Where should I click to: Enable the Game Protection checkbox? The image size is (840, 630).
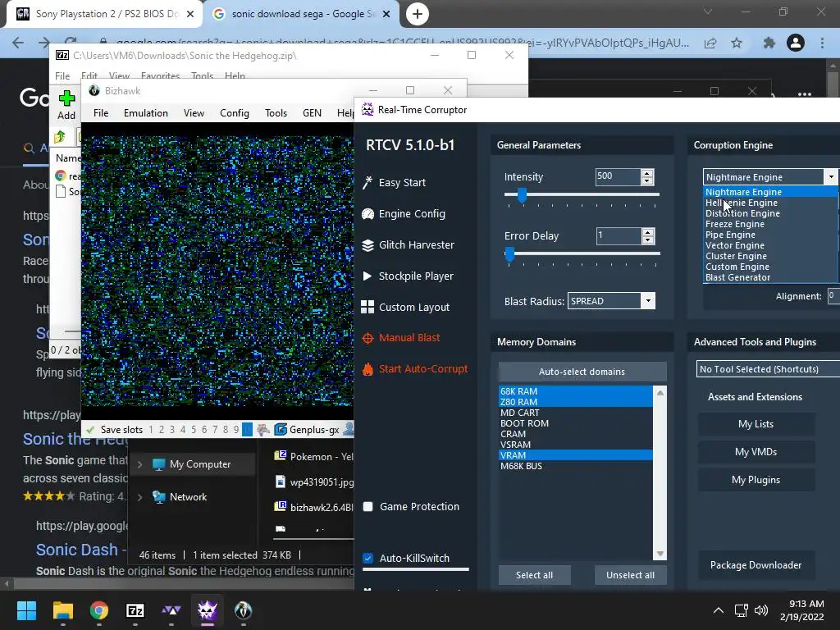(368, 507)
